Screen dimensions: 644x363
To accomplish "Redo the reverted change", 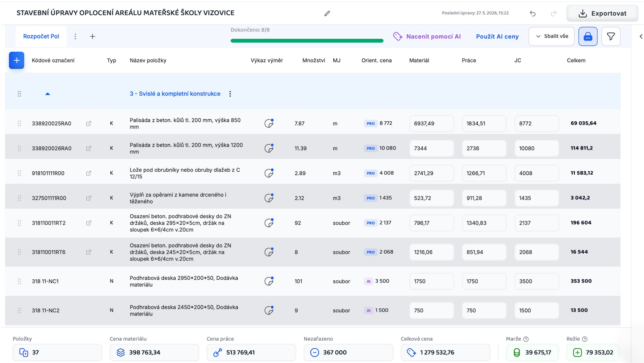I will [554, 13].
